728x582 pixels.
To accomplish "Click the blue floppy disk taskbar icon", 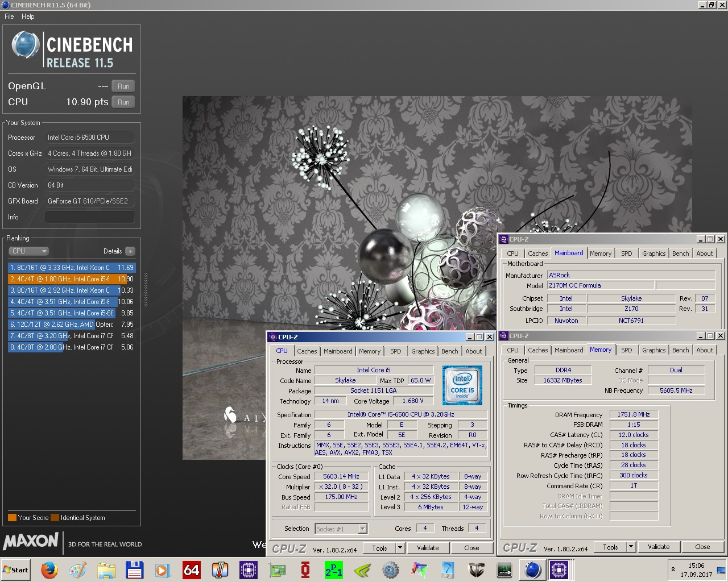I will (135, 569).
